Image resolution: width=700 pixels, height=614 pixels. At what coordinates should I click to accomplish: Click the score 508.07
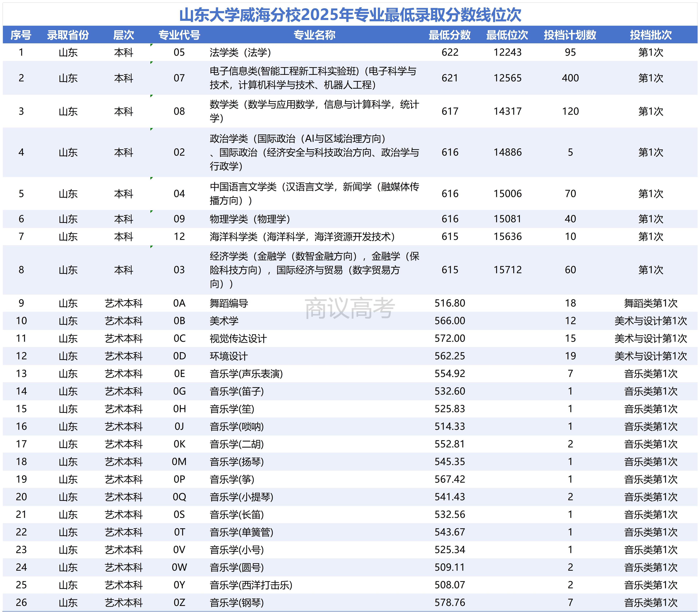pos(450,586)
